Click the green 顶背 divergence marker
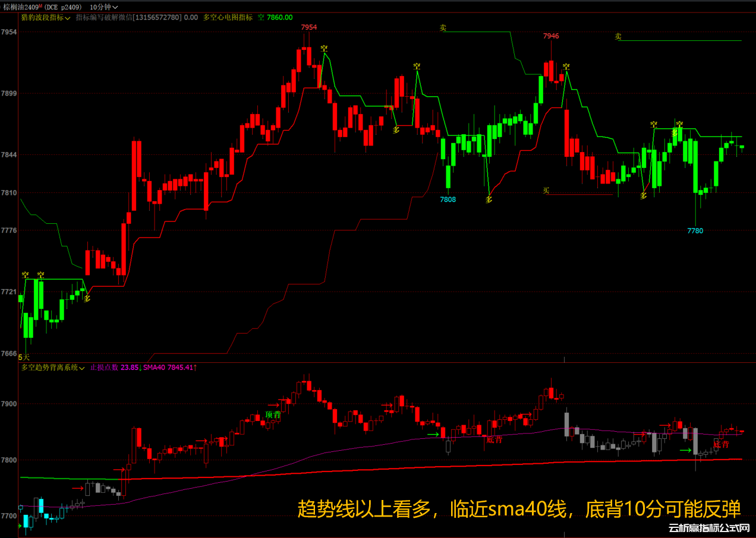Image resolution: width=756 pixels, height=538 pixels. pos(273,414)
